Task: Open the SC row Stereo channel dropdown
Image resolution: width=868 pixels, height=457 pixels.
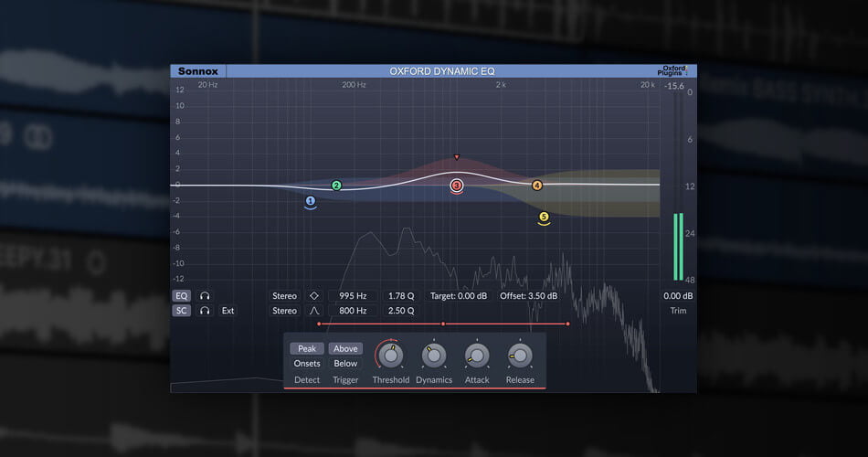Action: pos(284,311)
